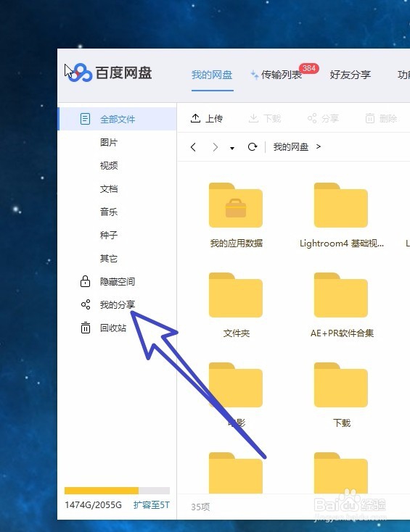The image size is (410, 532).
Task: Click the 删除 toolbar button
Action: click(381, 118)
